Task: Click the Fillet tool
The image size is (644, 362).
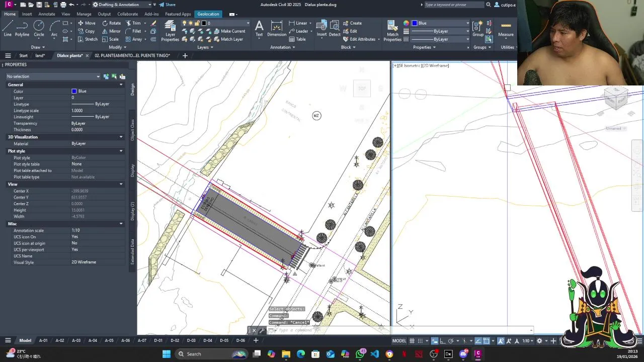Action: tap(133, 31)
